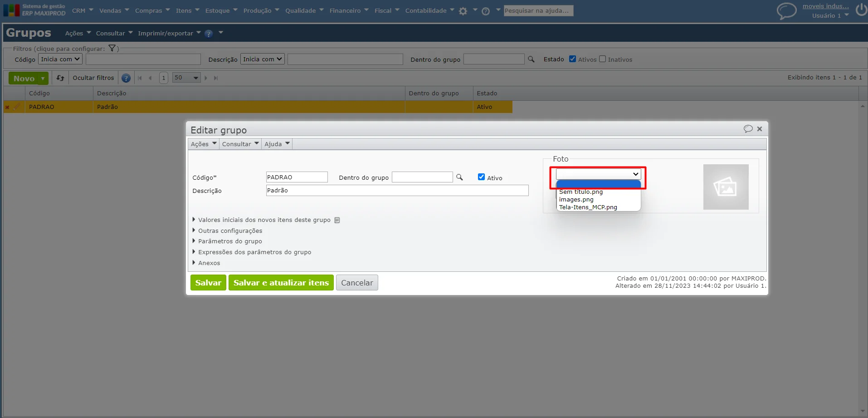Open the chat bubble icon near username

[x=786, y=10]
